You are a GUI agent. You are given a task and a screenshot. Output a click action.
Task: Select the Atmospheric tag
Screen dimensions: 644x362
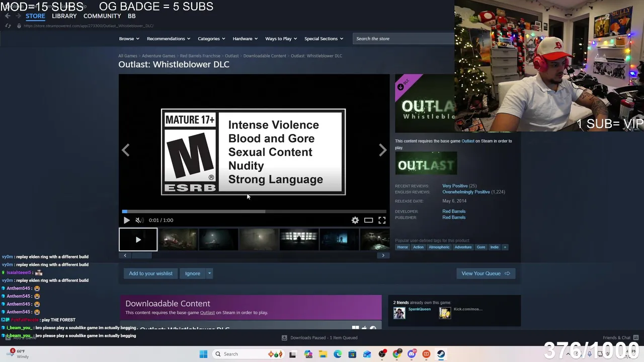coord(439,247)
